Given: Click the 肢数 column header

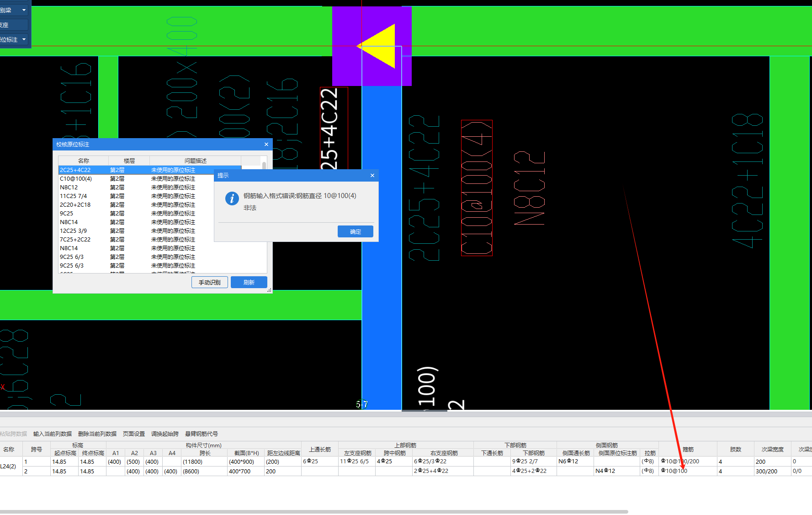Looking at the screenshot, I should click(736, 449).
